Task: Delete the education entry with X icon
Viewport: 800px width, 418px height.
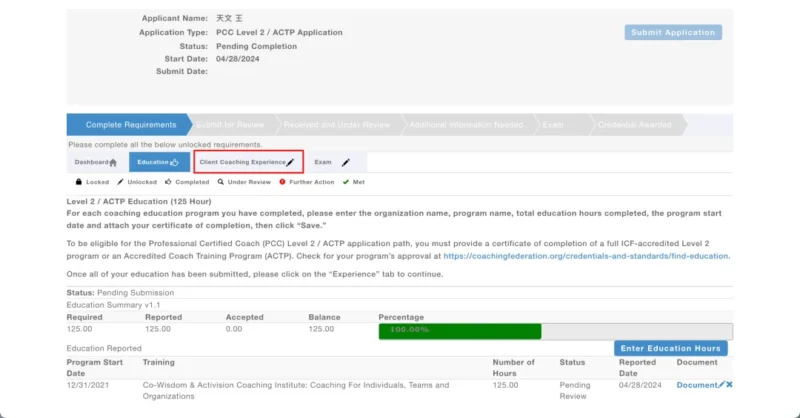Action: pyautogui.click(x=729, y=385)
